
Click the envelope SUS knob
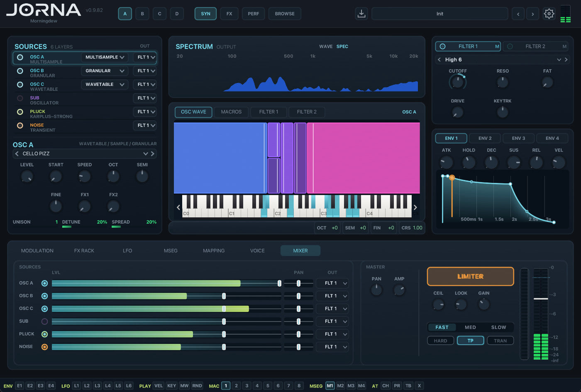click(514, 162)
